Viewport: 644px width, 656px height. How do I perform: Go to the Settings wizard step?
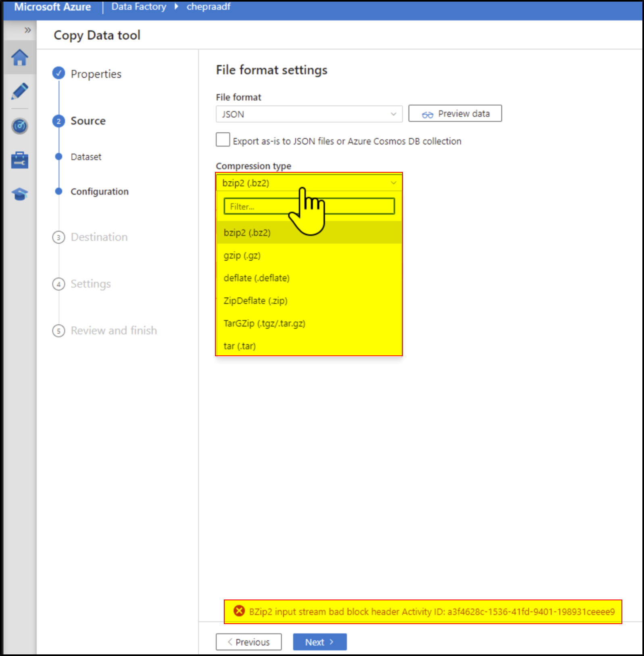(x=91, y=284)
